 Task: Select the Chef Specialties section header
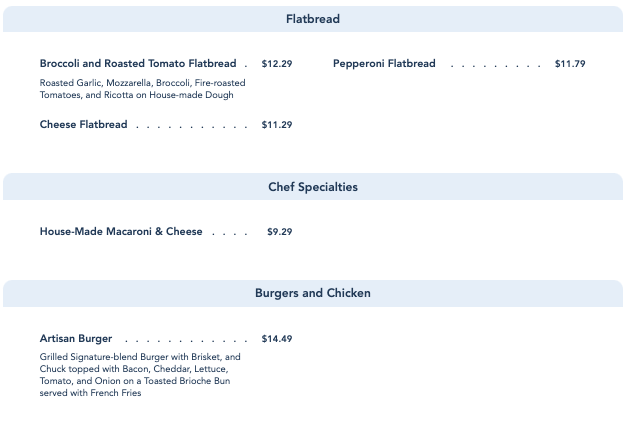(x=312, y=187)
